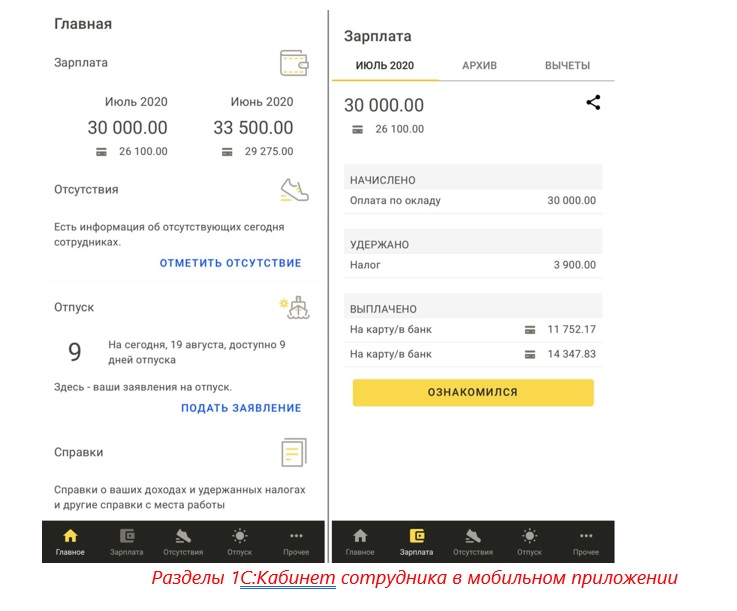Open Отпуск in left screen bottom bar
The height and width of the screenshot is (611, 737).
click(240, 542)
